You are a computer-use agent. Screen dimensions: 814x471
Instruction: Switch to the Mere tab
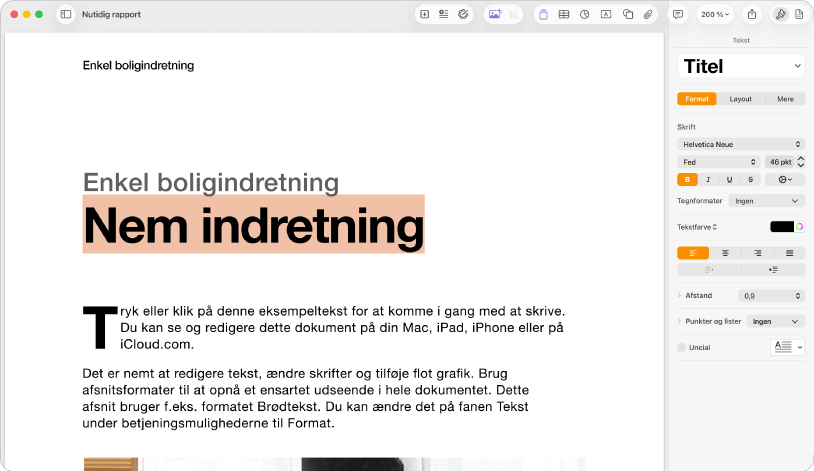pyautogui.click(x=785, y=99)
